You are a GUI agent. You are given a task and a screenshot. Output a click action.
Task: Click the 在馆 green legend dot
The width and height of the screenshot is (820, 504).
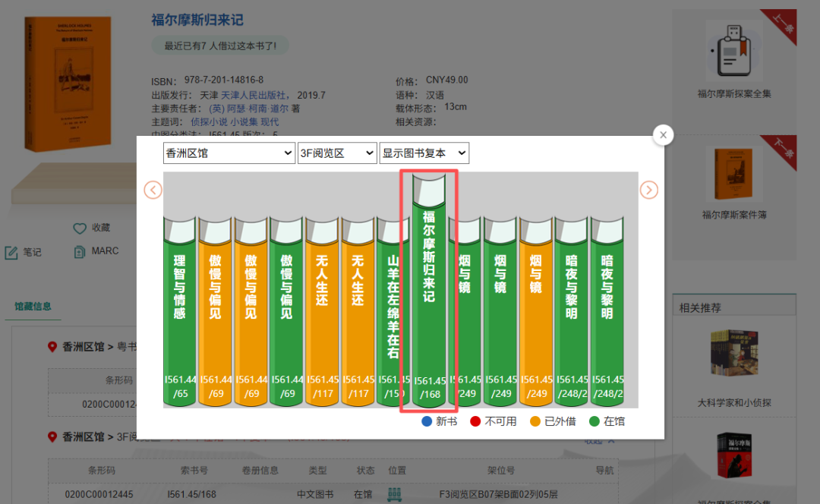(x=594, y=421)
